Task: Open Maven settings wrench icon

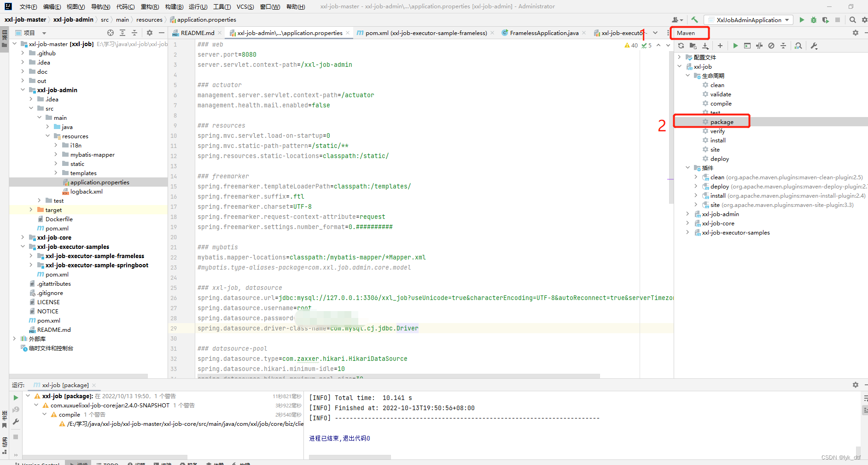Action: (x=814, y=46)
